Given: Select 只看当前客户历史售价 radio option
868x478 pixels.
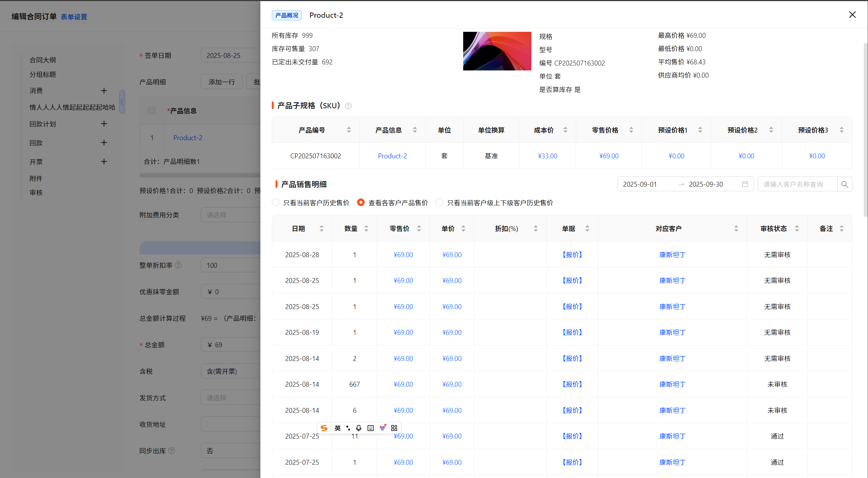Looking at the screenshot, I should (276, 203).
